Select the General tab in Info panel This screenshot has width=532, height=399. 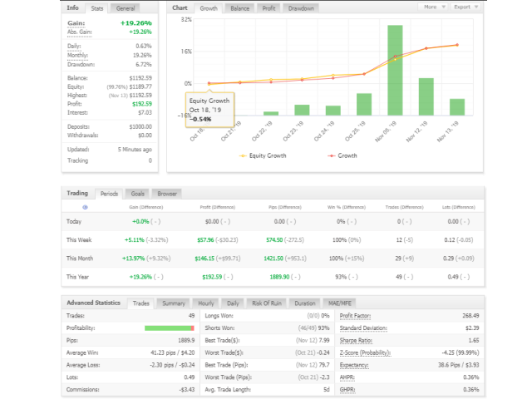point(126,7)
